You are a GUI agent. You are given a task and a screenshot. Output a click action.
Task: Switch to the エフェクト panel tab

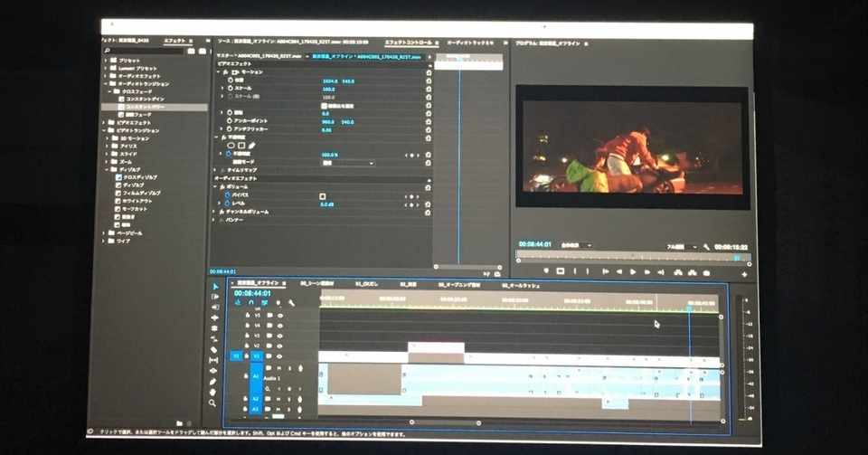[175, 41]
